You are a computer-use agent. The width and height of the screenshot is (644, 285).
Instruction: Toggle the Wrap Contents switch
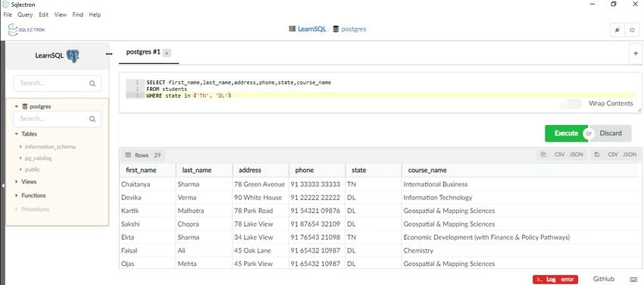[x=571, y=104]
